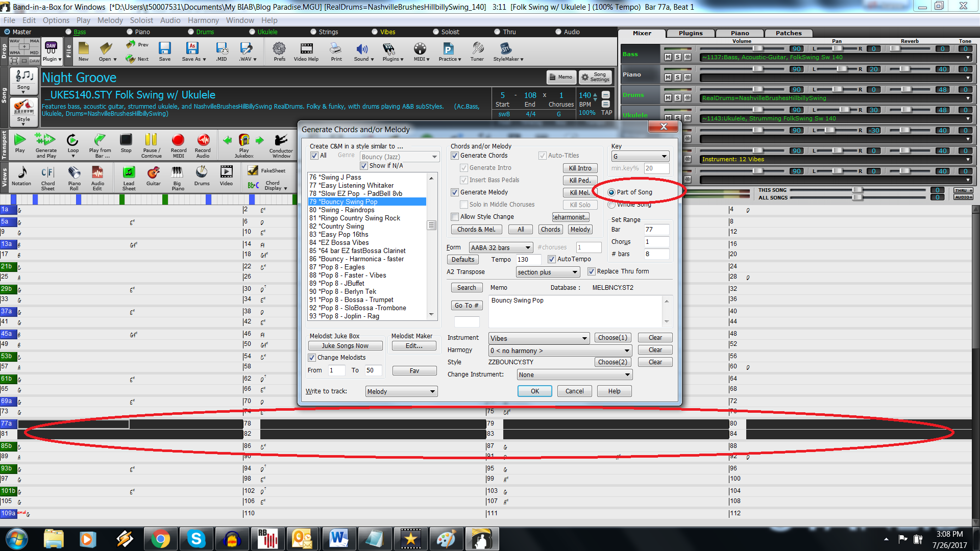
Task: Click the Print icon
Action: click(336, 51)
